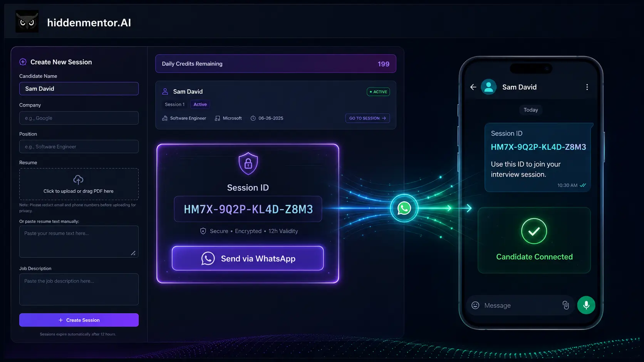The image size is (644, 362).
Task: Click the Sam David name on the session card
Action: click(188, 92)
